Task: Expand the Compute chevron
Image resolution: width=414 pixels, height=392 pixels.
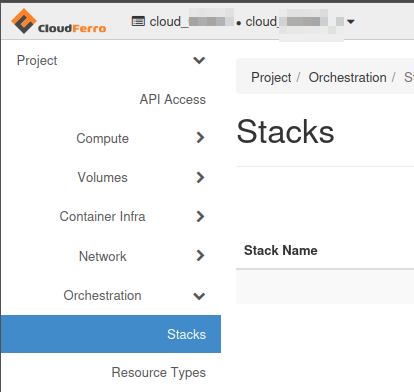Action: (200, 138)
